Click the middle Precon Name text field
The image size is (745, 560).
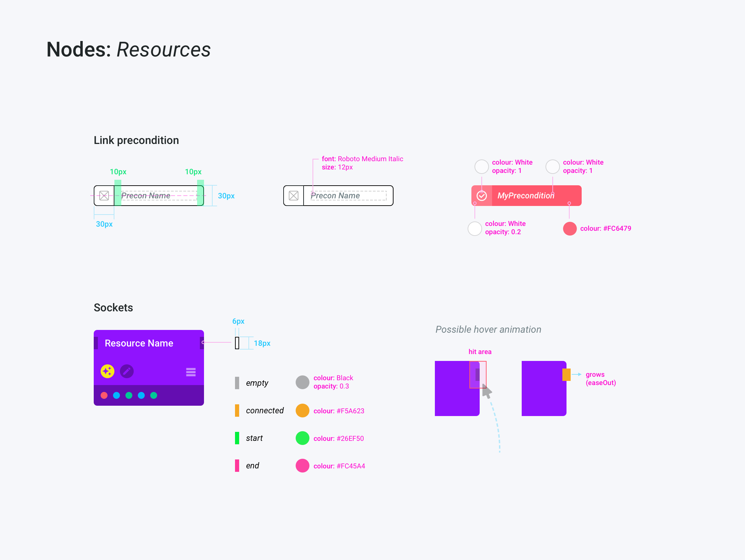[x=348, y=196]
